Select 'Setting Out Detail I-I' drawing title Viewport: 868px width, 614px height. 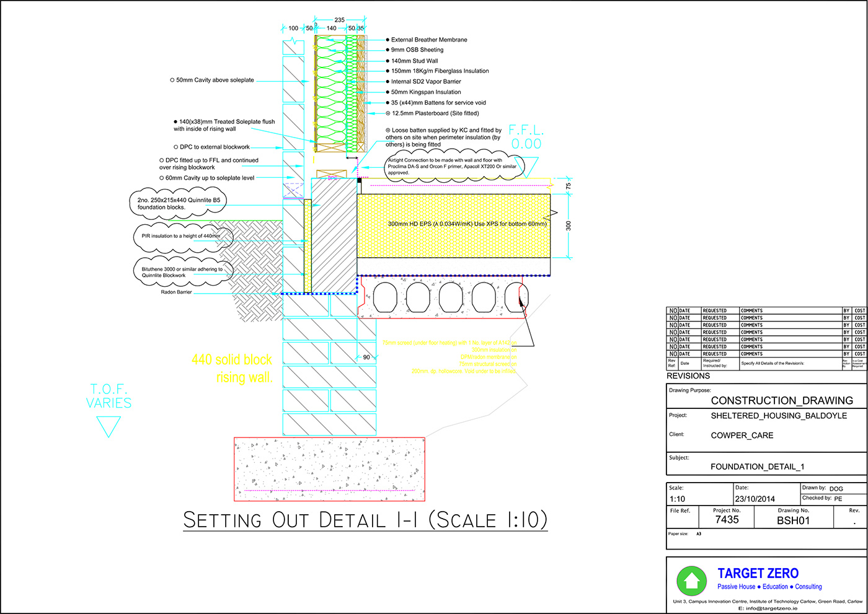[x=366, y=520]
